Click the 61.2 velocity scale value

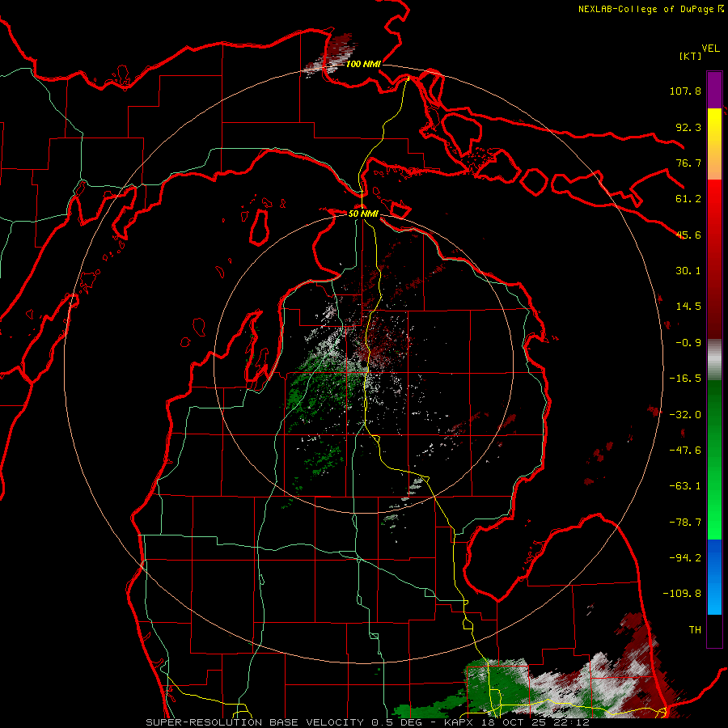pyautogui.click(x=688, y=199)
